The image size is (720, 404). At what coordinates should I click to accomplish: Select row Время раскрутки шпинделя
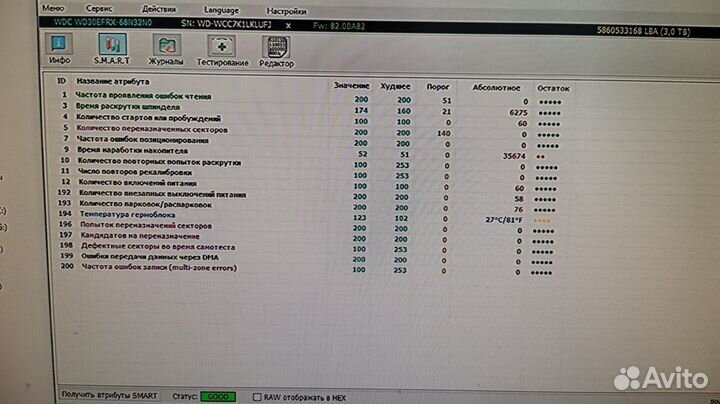pos(311,109)
